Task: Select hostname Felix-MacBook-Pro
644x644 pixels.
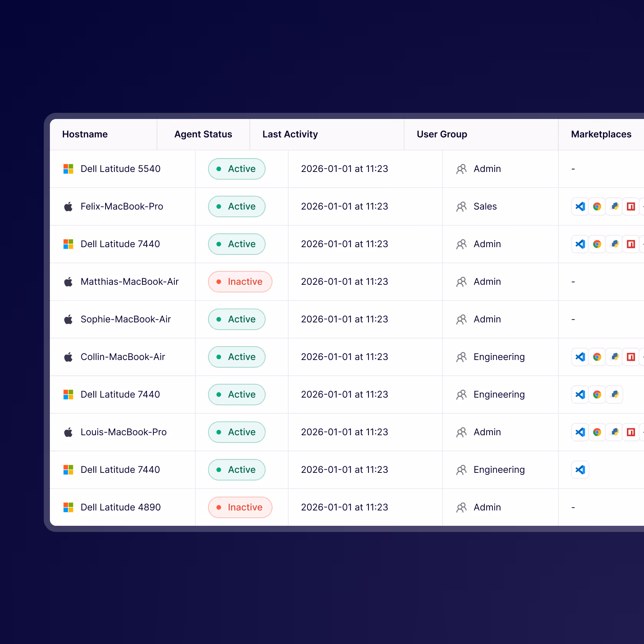Action: (x=122, y=206)
